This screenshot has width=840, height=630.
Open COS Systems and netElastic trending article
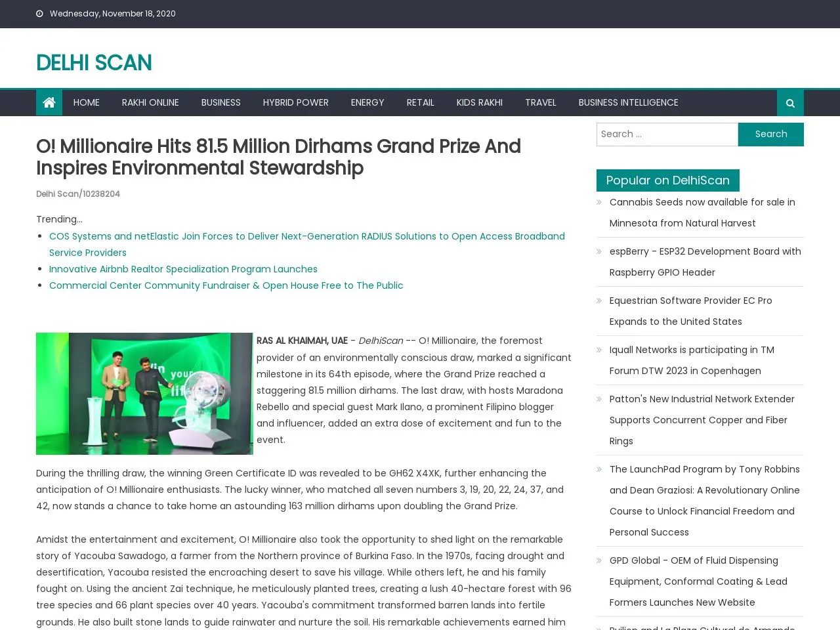point(306,236)
